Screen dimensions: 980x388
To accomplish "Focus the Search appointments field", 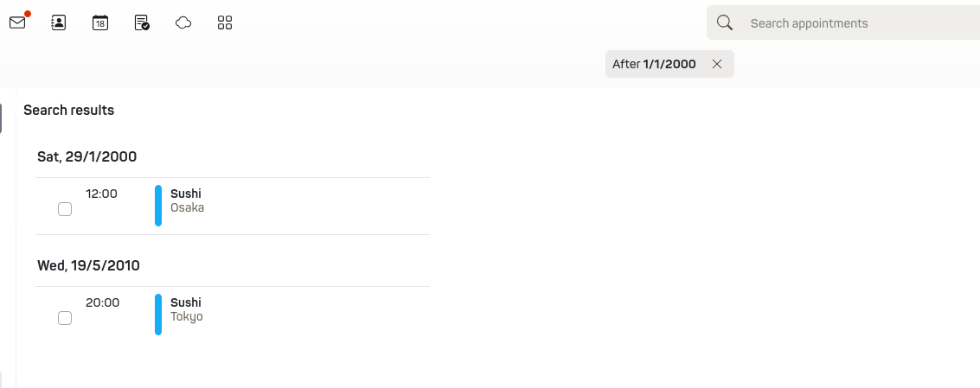I will [856, 23].
